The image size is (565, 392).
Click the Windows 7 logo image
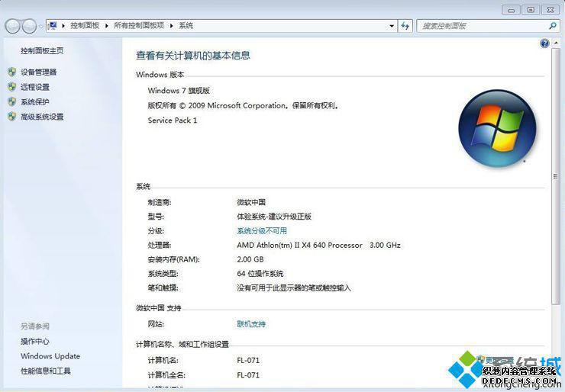(x=497, y=129)
